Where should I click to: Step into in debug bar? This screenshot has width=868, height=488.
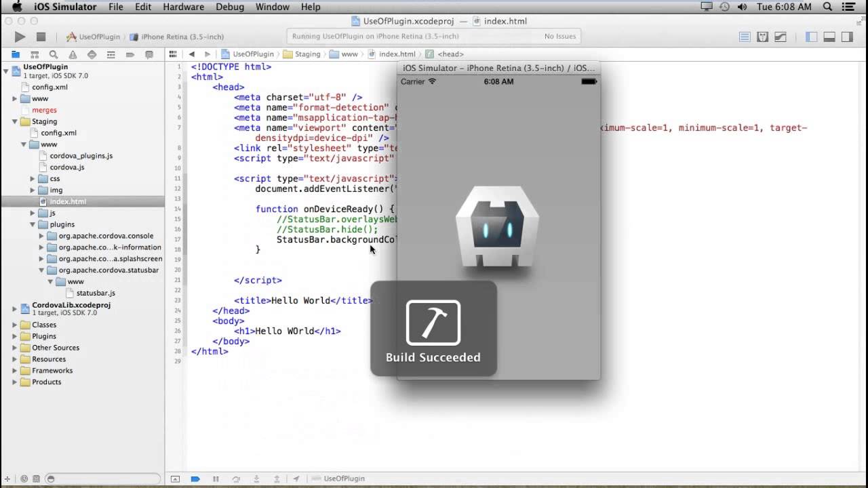[x=256, y=479]
